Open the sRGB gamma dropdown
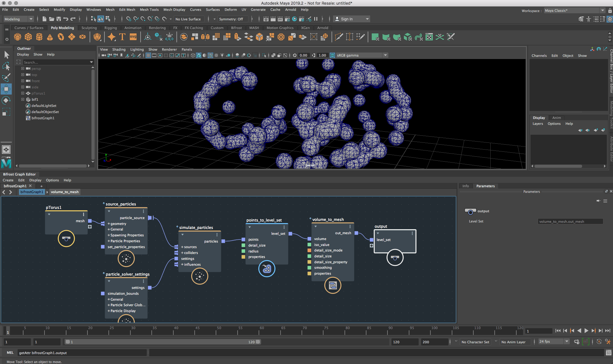Screen dimensions: 613x364 (x=385, y=55)
